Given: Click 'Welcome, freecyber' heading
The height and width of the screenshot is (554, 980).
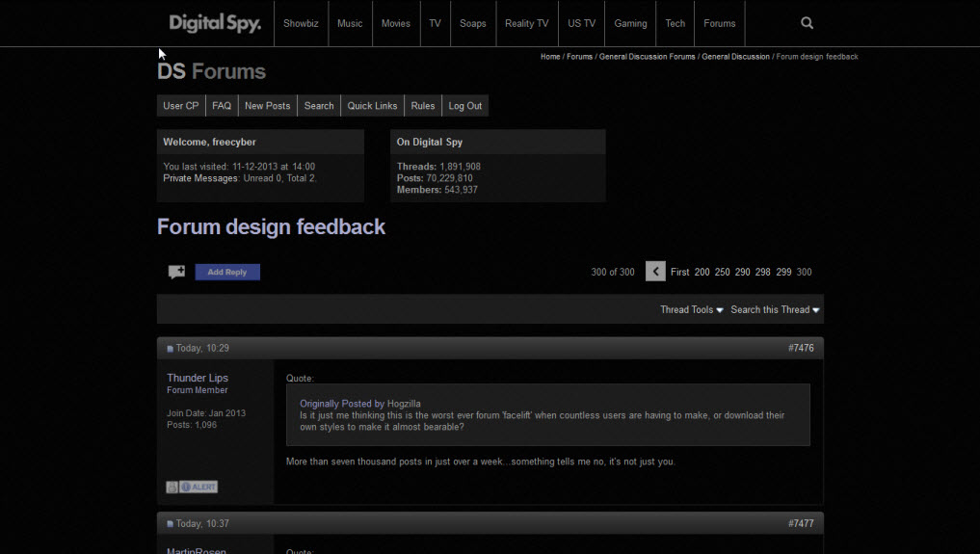Looking at the screenshot, I should tap(209, 142).
